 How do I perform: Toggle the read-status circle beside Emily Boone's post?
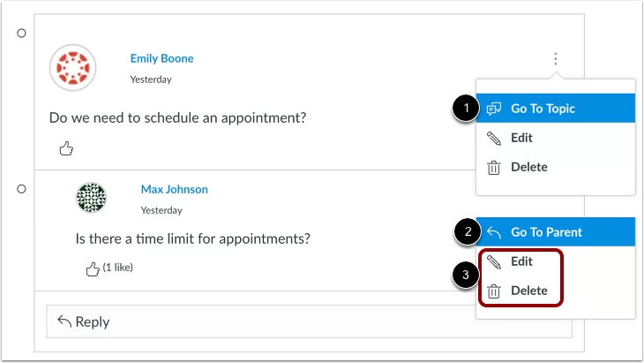(x=21, y=33)
